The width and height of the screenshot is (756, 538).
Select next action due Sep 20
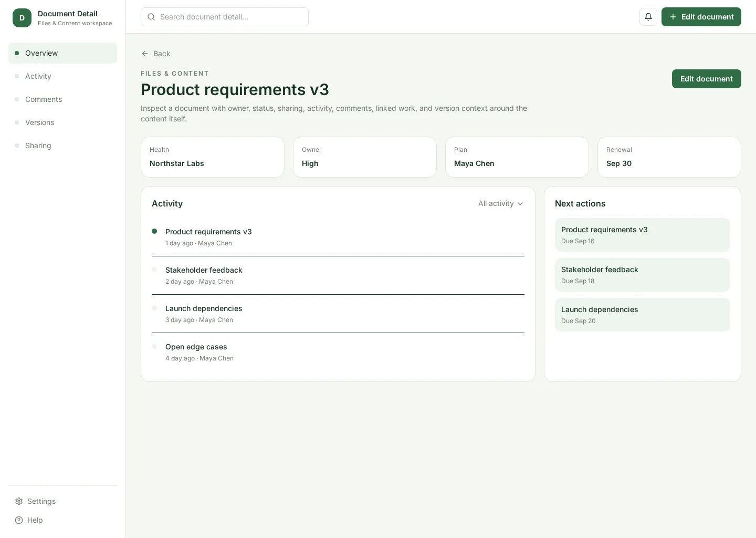[x=643, y=315]
